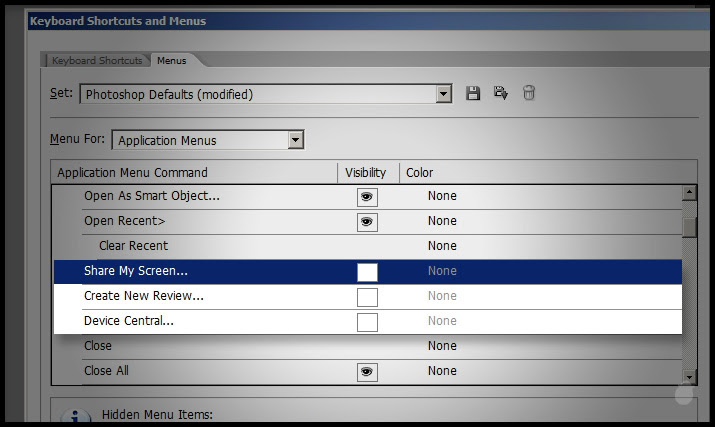
Task: Select Clear Recent row
Action: 368,247
